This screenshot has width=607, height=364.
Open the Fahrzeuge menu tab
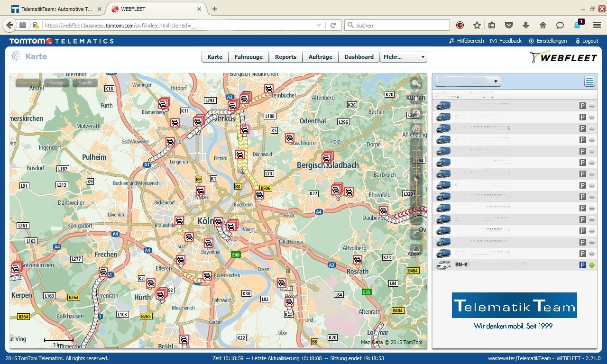(248, 57)
